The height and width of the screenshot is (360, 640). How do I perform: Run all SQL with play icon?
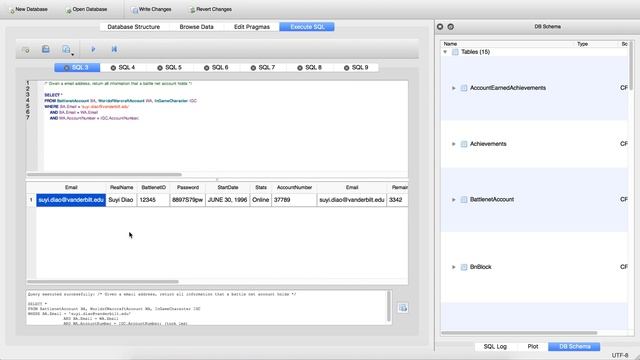[93, 49]
